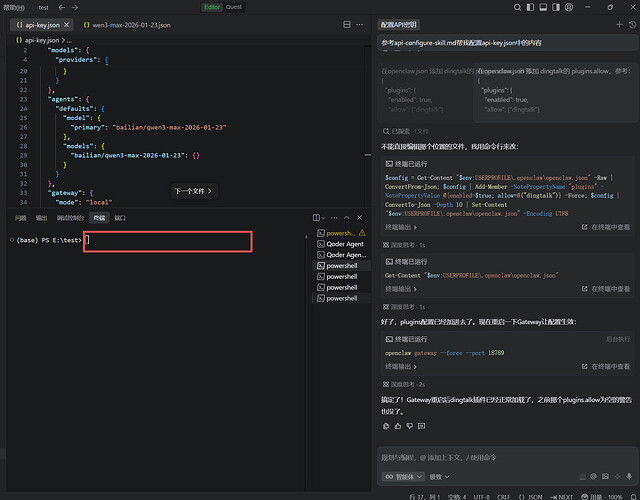Switch to 输出 panel tab

pyautogui.click(x=42, y=218)
